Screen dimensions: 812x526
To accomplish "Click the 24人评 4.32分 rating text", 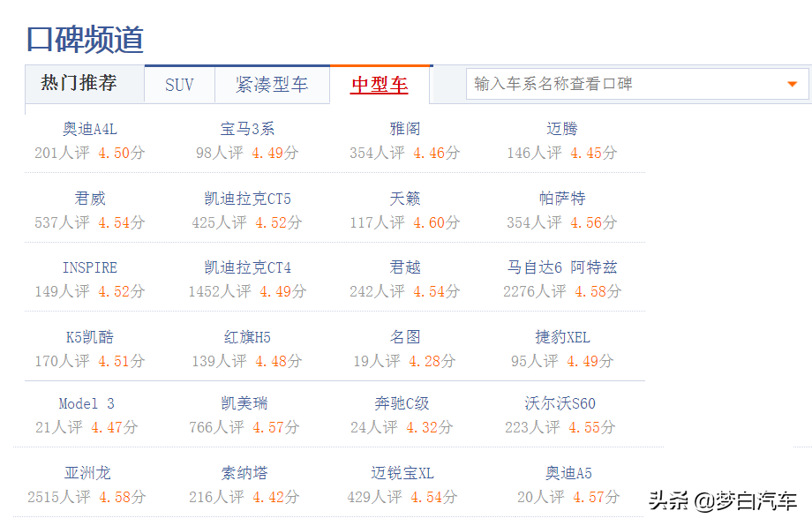I will (x=402, y=427).
